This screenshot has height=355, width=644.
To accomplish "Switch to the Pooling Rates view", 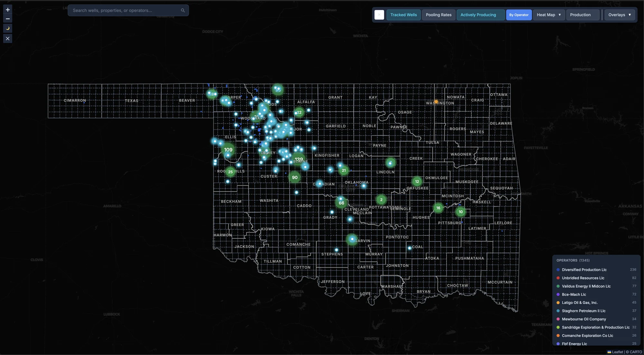I will [x=439, y=14].
